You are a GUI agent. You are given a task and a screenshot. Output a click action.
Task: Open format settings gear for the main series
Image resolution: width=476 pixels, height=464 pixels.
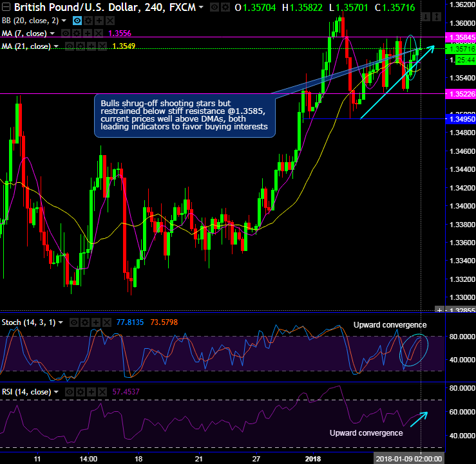tap(225, 7)
